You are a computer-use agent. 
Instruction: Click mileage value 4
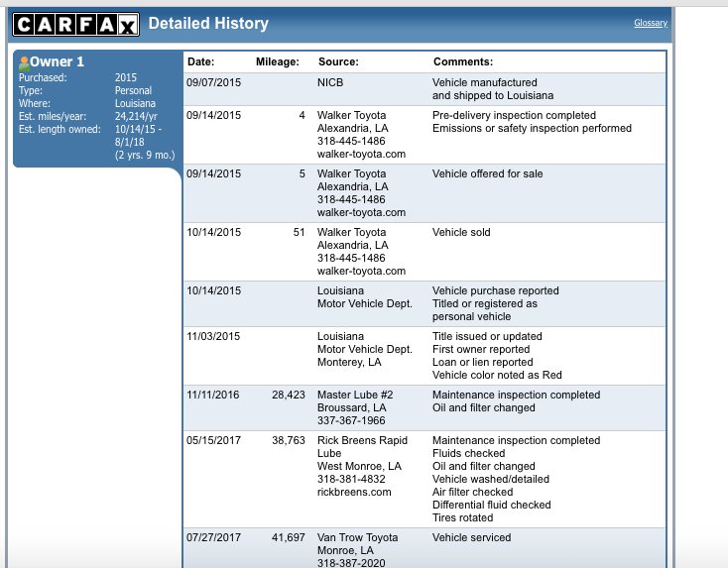(302, 115)
